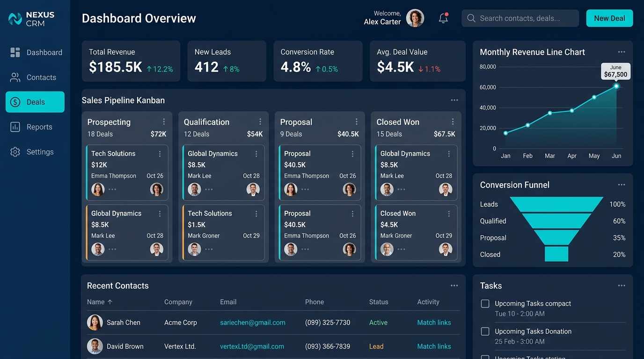The width and height of the screenshot is (644, 359).
Task: Open Sales Pipeline Kanban three-dot menu
Action: pyautogui.click(x=454, y=101)
